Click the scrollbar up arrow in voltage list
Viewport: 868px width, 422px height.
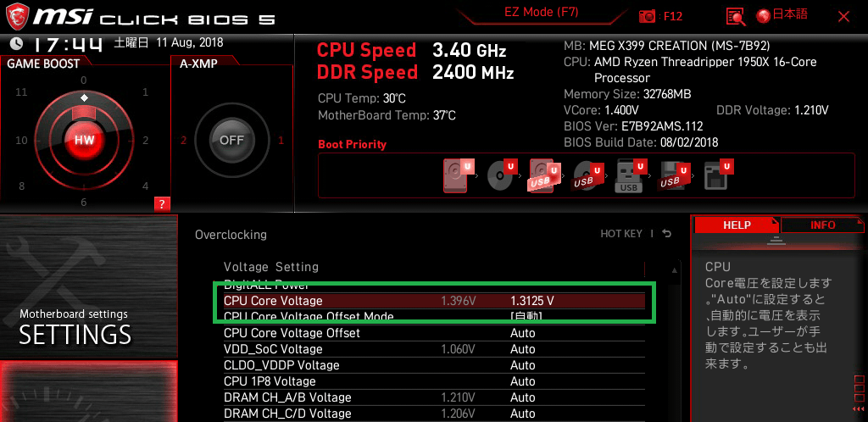pos(674,270)
